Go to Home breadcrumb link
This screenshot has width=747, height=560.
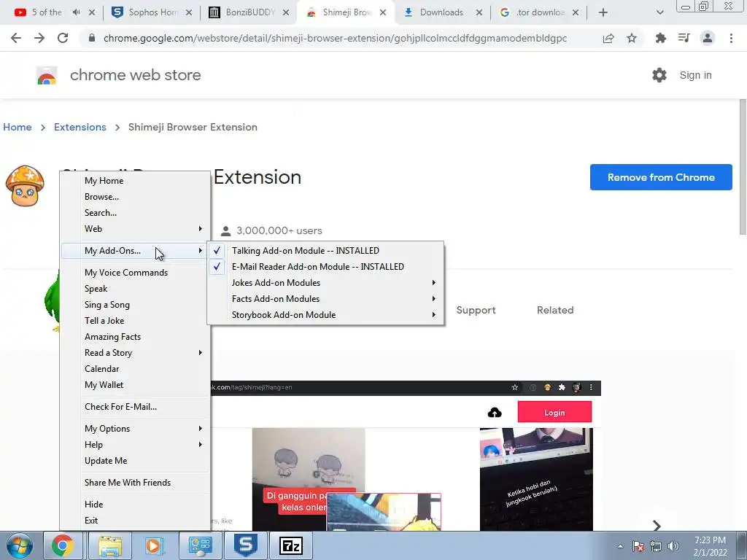point(18,127)
